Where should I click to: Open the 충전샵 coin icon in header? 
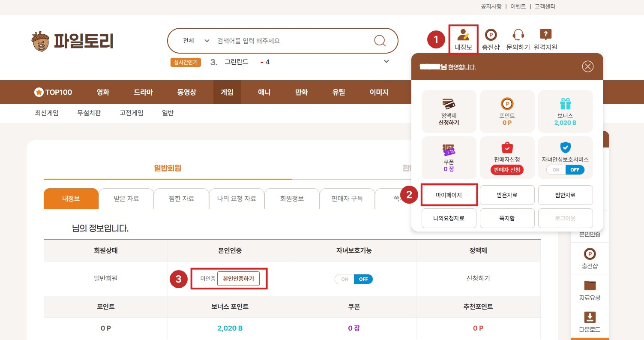[x=491, y=35]
